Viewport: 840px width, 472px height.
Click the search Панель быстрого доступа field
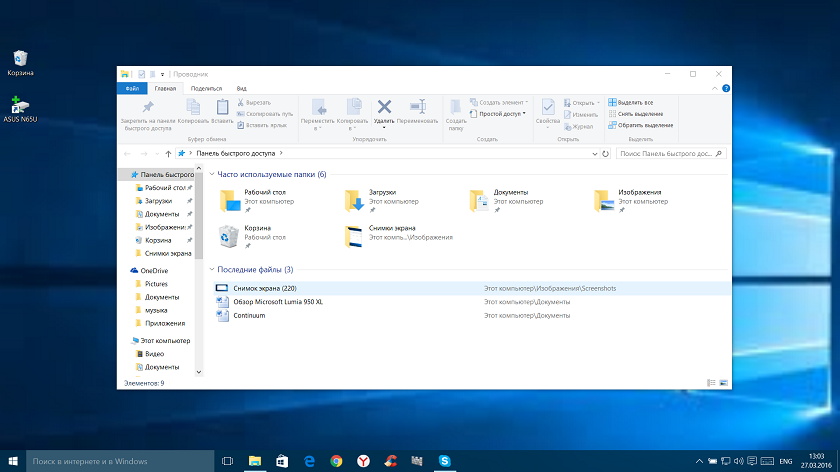[x=665, y=154]
